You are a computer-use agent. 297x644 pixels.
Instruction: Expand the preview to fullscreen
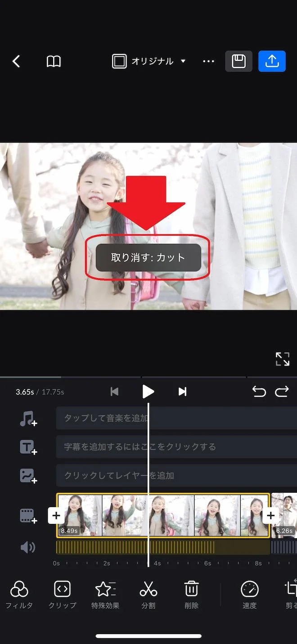283,359
